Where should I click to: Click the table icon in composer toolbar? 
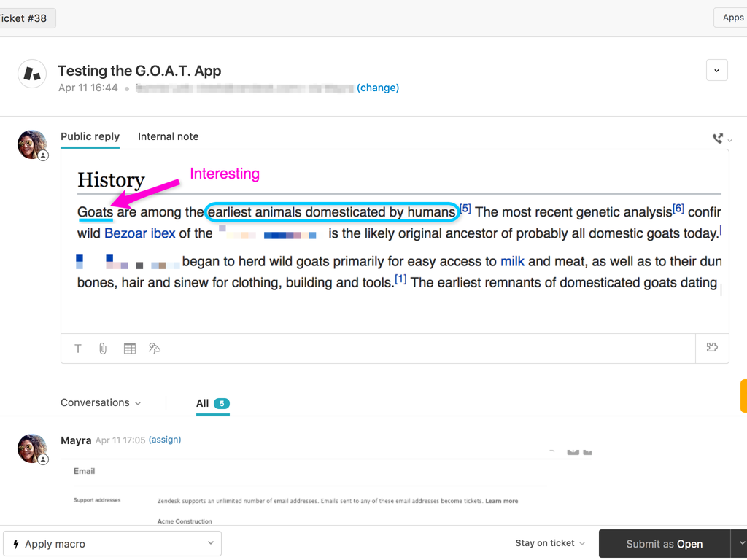point(130,349)
